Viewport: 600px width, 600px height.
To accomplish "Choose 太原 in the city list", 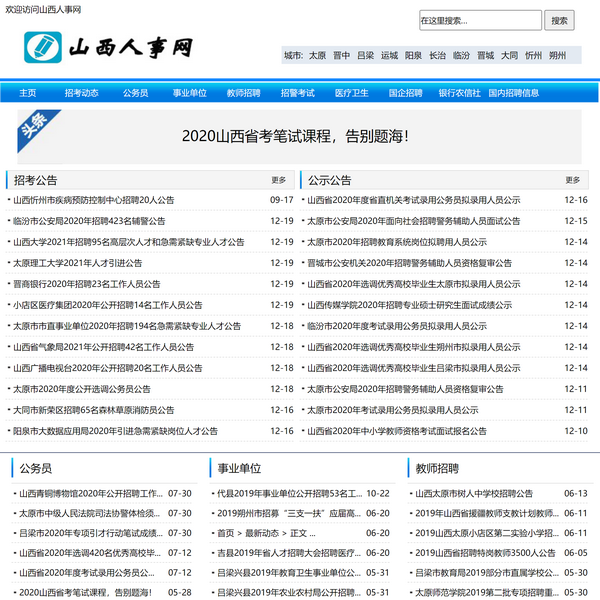I will coord(317,56).
